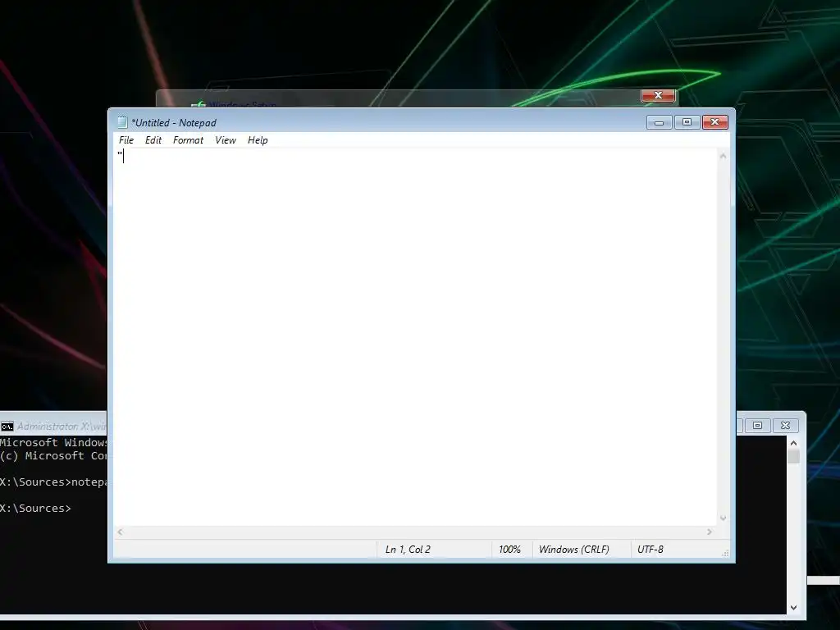Click the Windows Setup window title bar
This screenshot has width=840, height=630.
(399, 98)
